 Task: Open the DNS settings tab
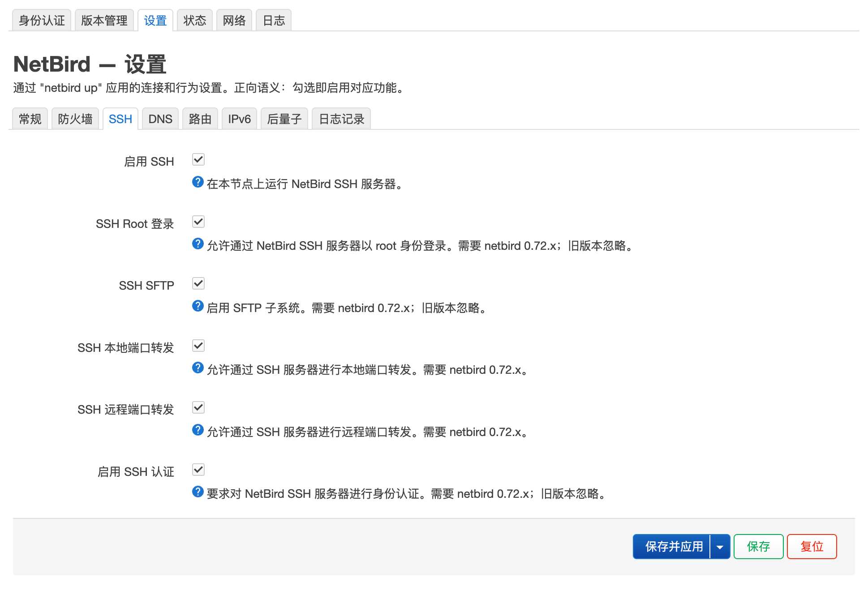click(160, 119)
